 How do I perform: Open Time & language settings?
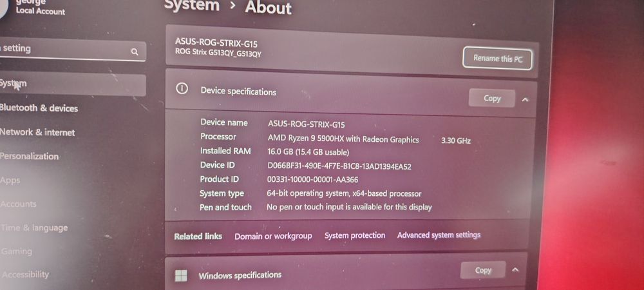point(34,228)
